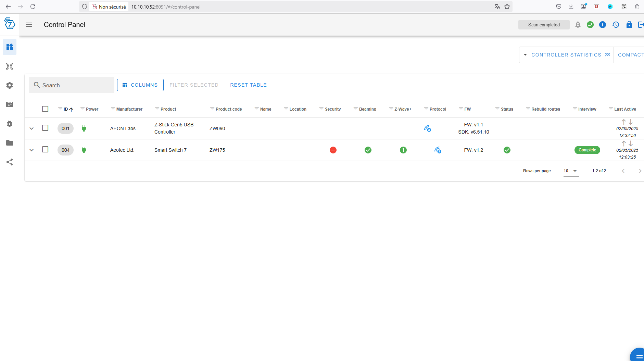Click Z-Wave+ version badge for node 004
Image resolution: width=644 pixels, height=361 pixels.
coord(403,150)
